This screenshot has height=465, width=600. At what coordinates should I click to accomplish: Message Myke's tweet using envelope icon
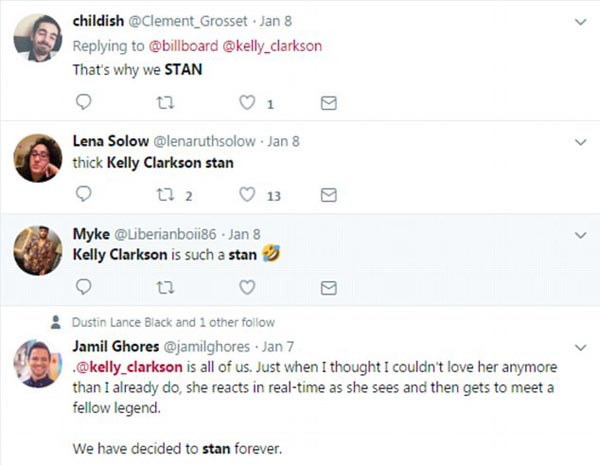pos(327,287)
